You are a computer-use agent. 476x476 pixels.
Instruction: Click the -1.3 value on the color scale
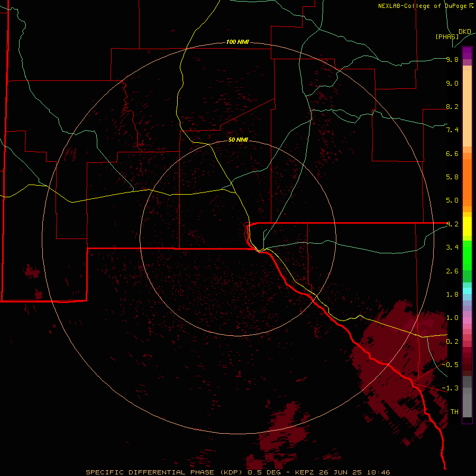pyautogui.click(x=450, y=388)
